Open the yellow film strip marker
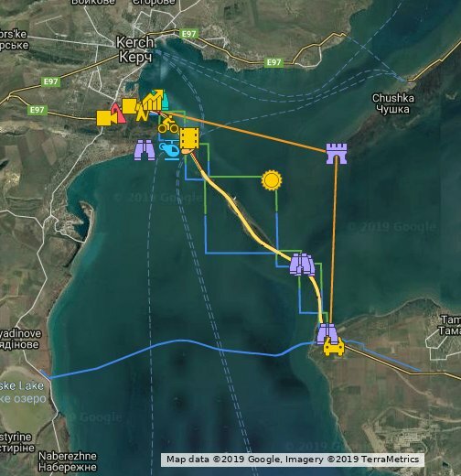This screenshot has width=461, height=476. click(189, 138)
